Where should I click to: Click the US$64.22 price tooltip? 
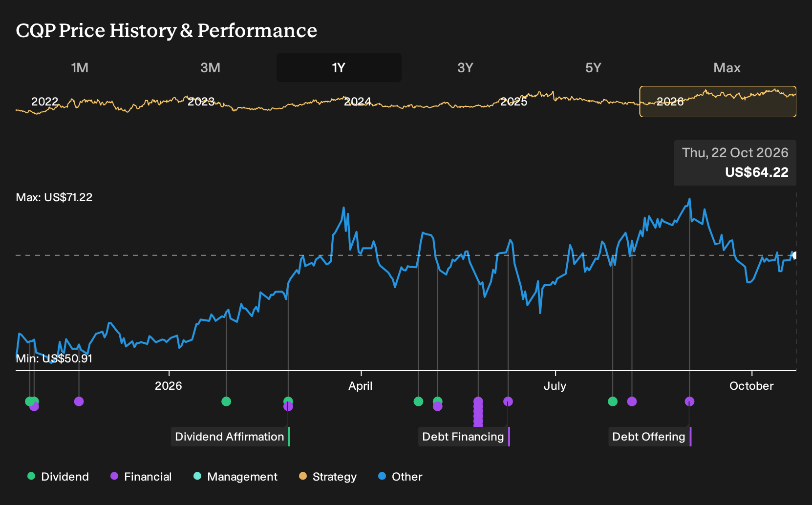pos(735,163)
